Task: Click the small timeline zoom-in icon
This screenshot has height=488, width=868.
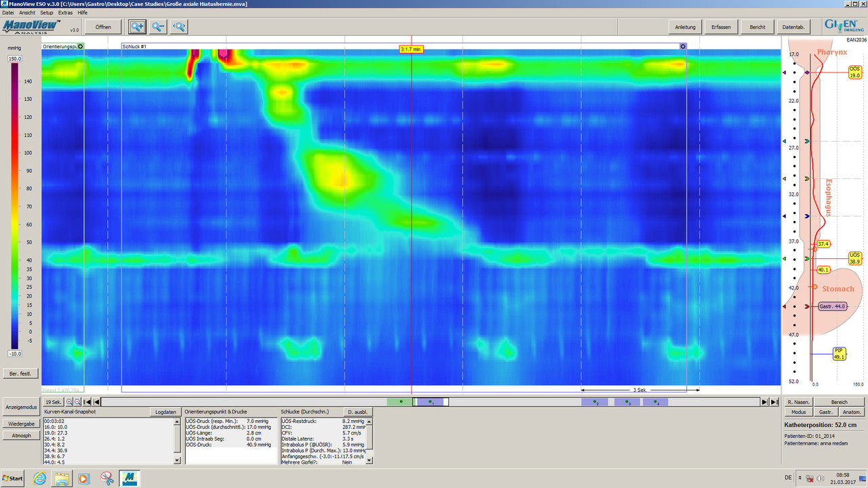Action: point(69,402)
